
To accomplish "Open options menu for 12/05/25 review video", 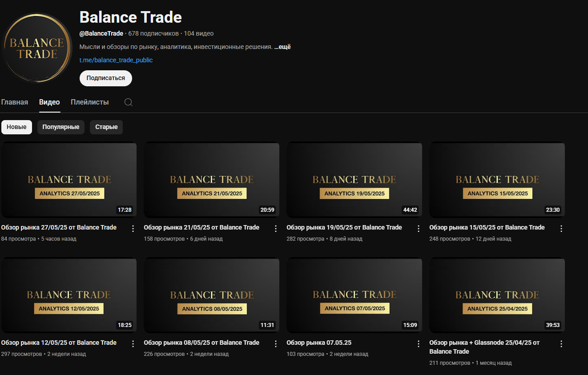I will (133, 344).
